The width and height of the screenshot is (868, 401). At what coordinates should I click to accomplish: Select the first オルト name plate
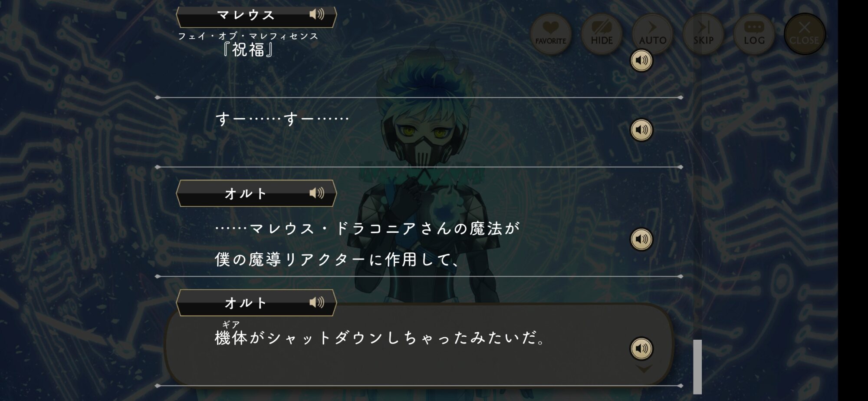pyautogui.click(x=256, y=193)
